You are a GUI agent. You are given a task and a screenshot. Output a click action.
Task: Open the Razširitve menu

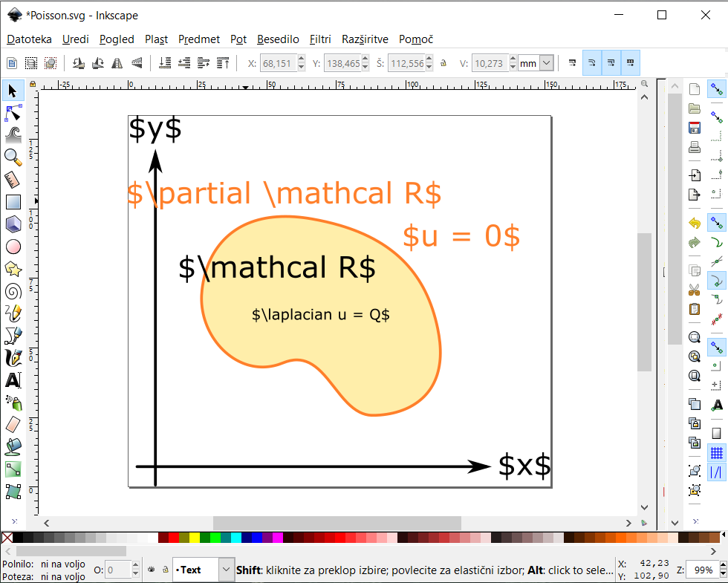tap(365, 39)
